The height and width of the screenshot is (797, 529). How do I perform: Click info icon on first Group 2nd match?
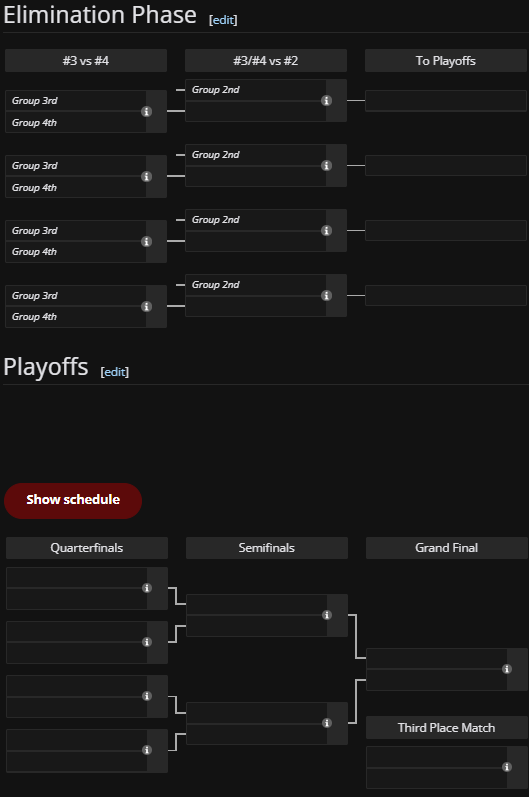coord(326,101)
